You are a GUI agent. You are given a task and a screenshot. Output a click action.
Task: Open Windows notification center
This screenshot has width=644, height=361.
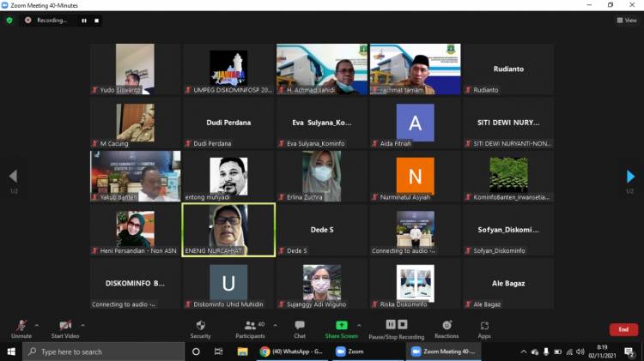629,352
